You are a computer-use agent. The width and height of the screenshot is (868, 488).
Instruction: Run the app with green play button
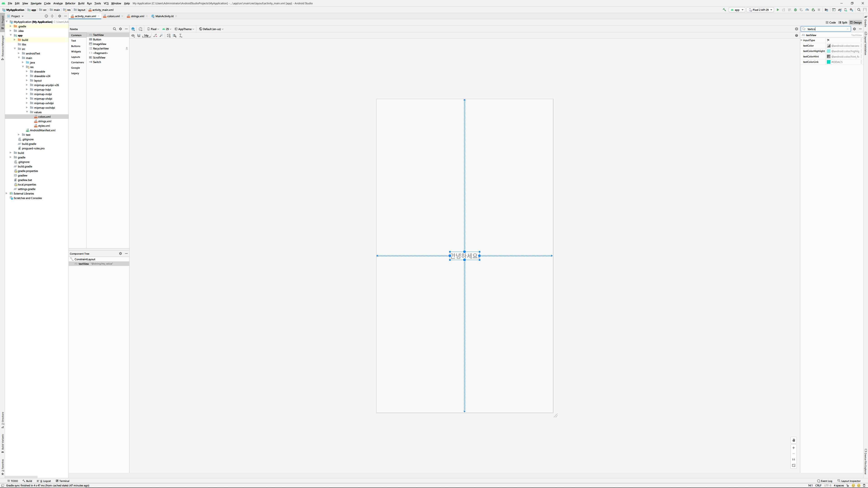click(x=778, y=10)
